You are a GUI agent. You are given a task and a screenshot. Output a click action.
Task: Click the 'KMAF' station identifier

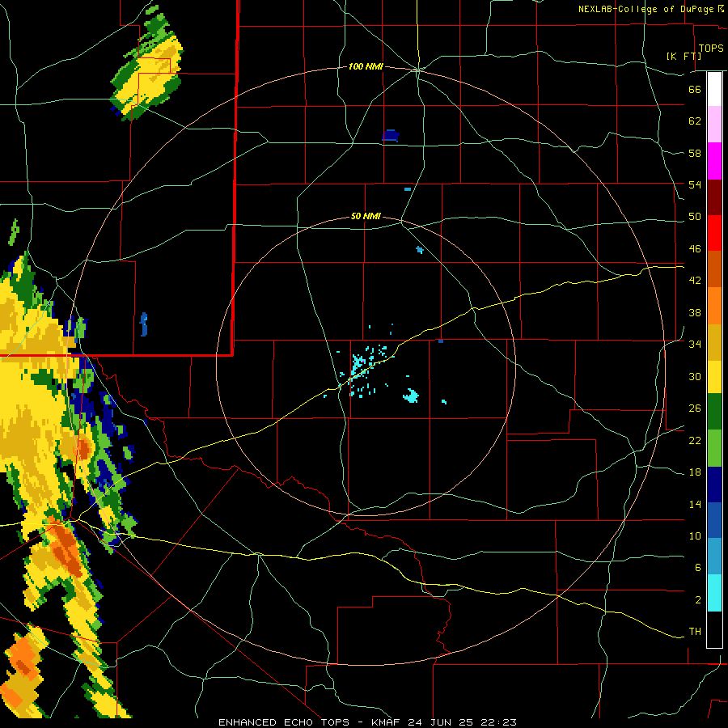pos(385,722)
